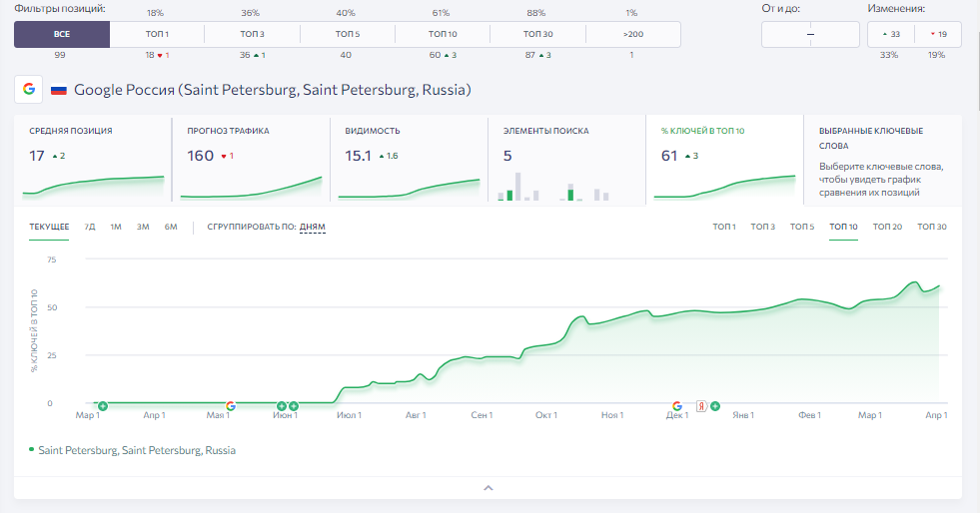Show only declined positions (19)
This screenshot has height=513, width=980.
[938, 34]
